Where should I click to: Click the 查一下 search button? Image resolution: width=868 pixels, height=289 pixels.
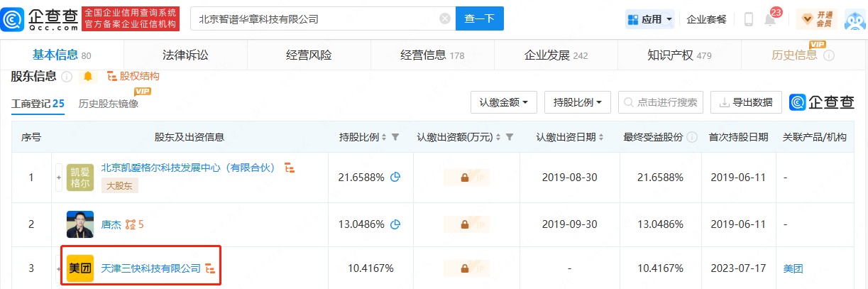coord(479,19)
